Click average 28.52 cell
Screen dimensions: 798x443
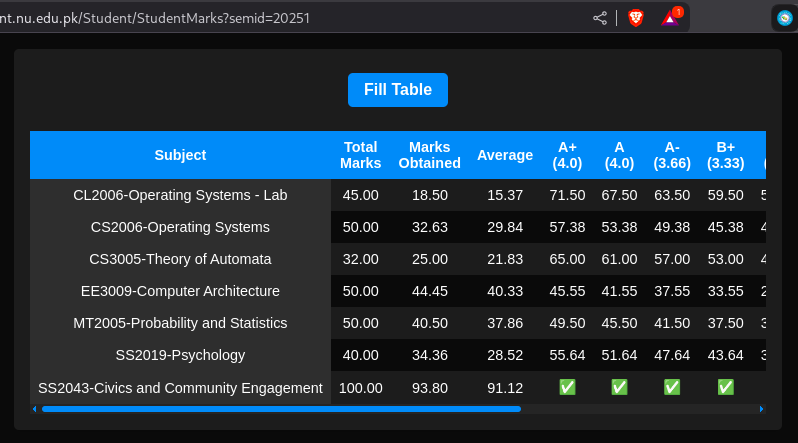(505, 355)
